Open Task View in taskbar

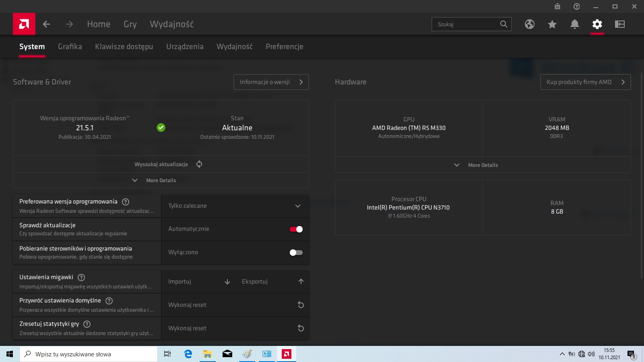point(167,354)
